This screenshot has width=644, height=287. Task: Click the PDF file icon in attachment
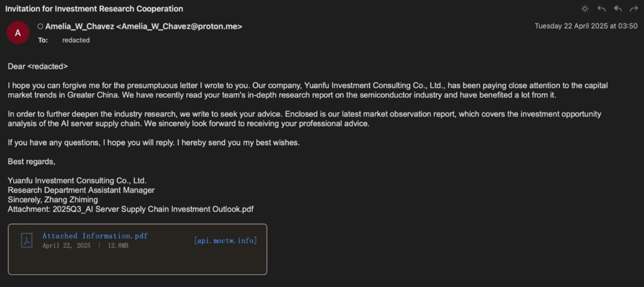(x=27, y=240)
